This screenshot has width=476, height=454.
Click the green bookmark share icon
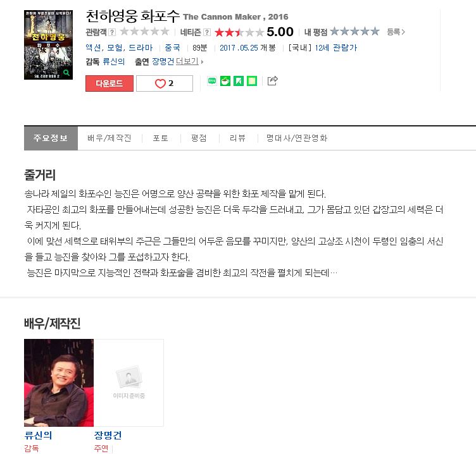coord(238,81)
